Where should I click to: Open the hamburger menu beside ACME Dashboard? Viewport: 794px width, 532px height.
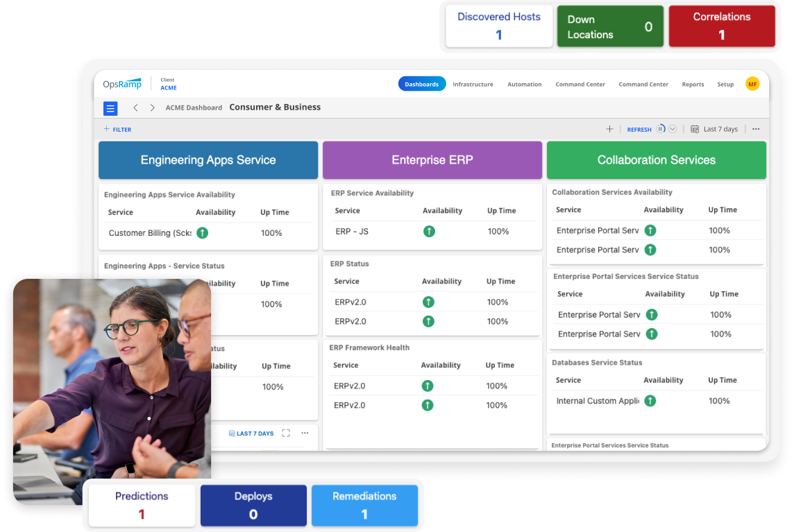coord(110,108)
